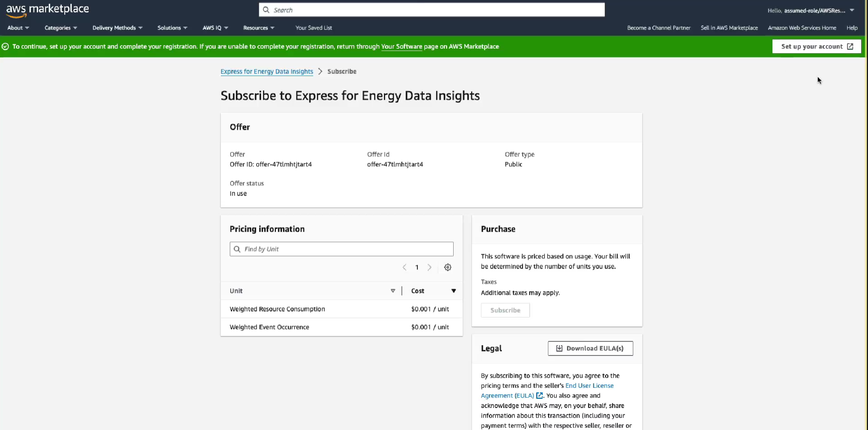Click the green banner success check icon
Image resolution: width=868 pixels, height=430 pixels.
click(5, 46)
